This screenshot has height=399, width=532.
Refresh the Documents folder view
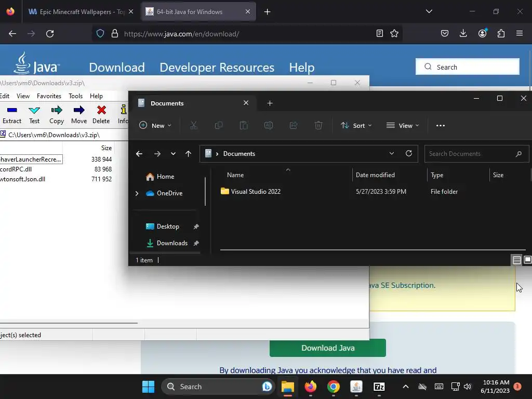[x=409, y=153]
